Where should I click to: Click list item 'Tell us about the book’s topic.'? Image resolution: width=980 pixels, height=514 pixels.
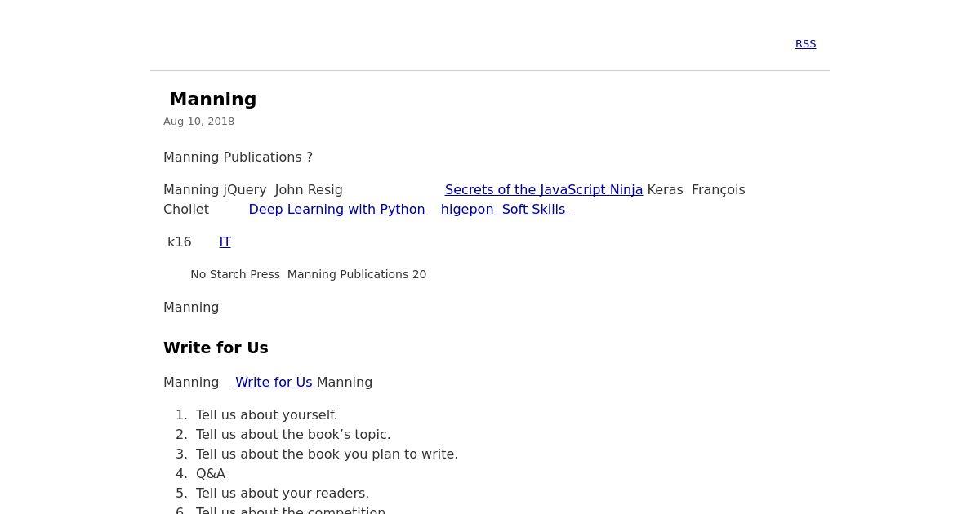[293, 434]
